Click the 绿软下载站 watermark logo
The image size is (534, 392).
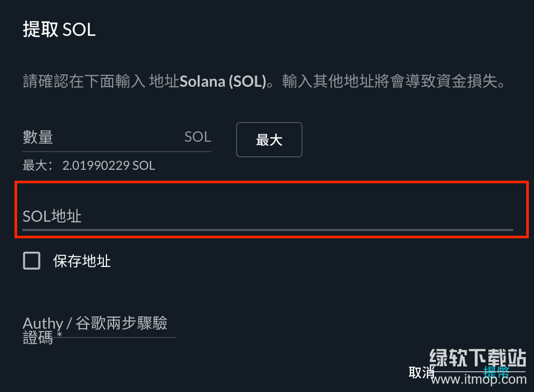(477, 357)
